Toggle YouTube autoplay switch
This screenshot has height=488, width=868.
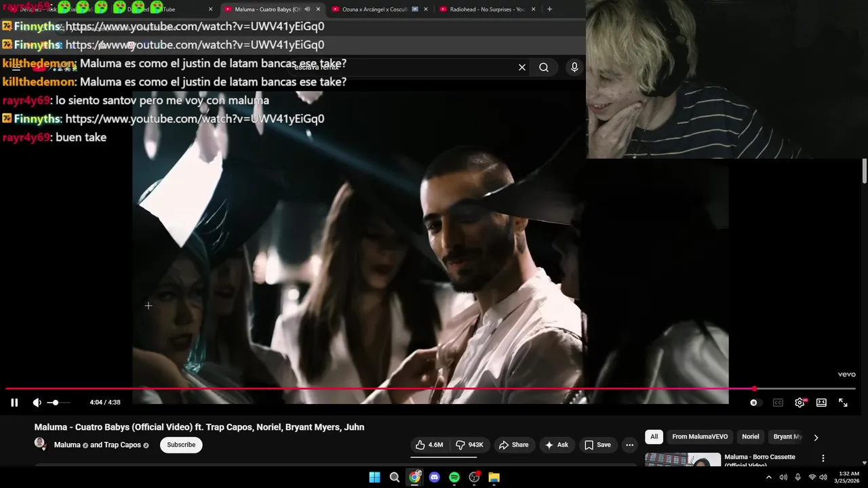755,403
